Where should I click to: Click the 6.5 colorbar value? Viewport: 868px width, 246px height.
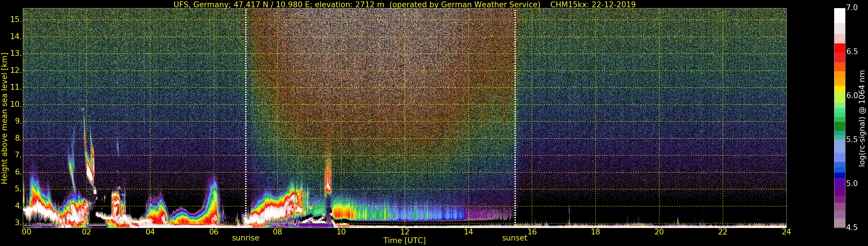coord(852,52)
